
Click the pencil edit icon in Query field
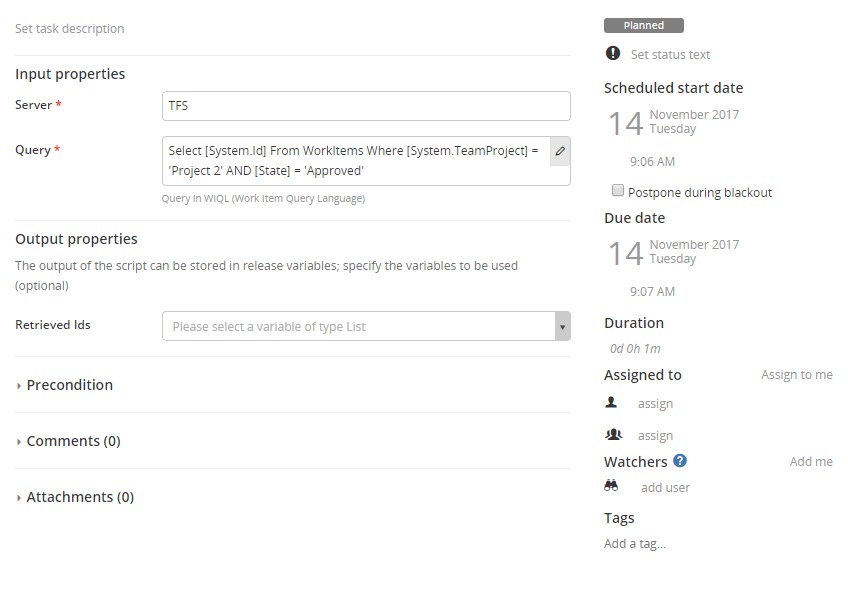560,151
